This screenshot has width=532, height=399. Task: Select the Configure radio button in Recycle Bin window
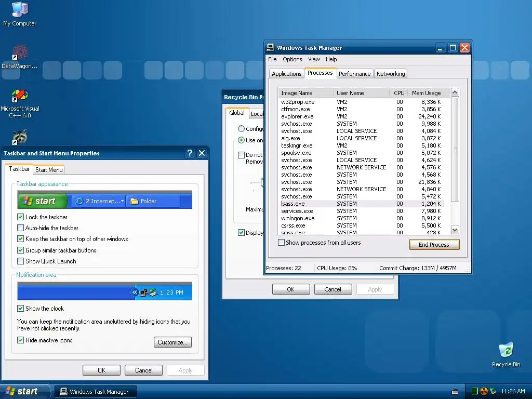click(x=241, y=129)
